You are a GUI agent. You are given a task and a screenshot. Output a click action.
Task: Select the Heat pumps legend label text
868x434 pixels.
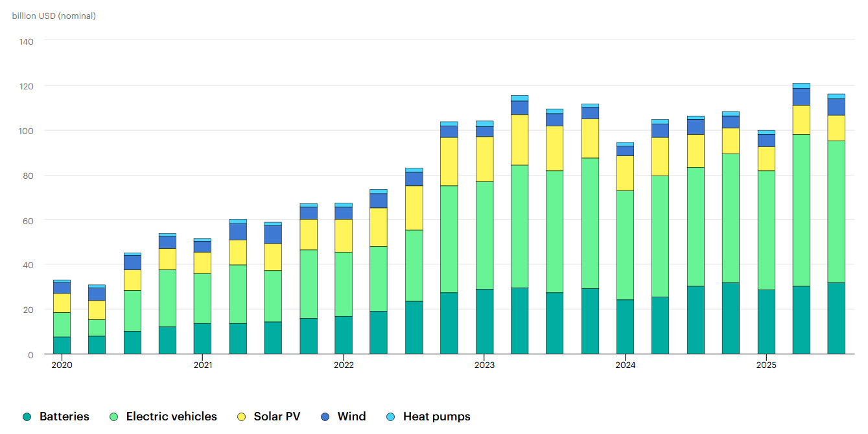pyautogui.click(x=436, y=417)
